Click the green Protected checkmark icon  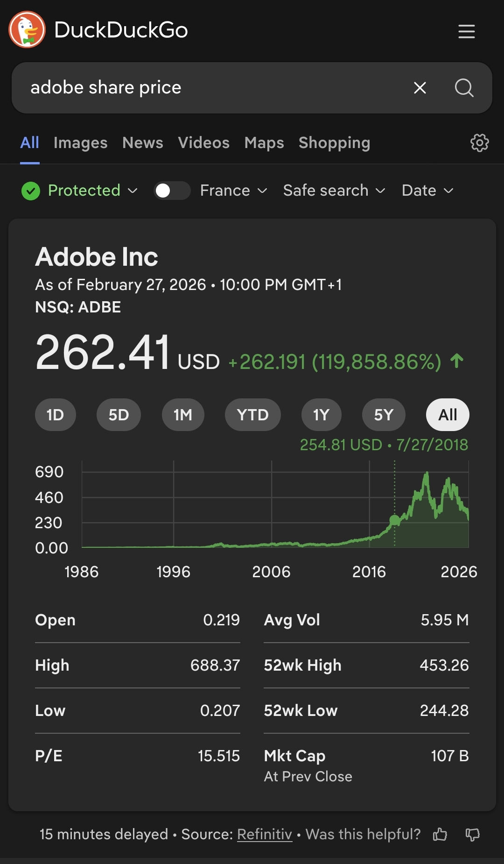(31, 191)
